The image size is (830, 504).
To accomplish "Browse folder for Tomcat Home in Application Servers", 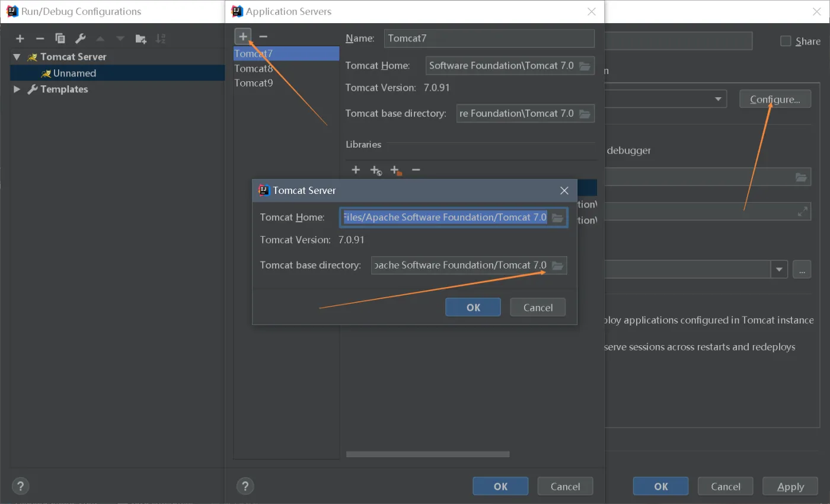I will (x=585, y=65).
